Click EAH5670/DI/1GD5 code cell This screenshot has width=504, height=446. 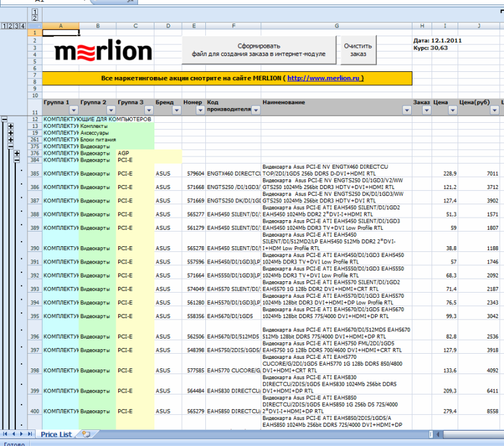pos(233,313)
